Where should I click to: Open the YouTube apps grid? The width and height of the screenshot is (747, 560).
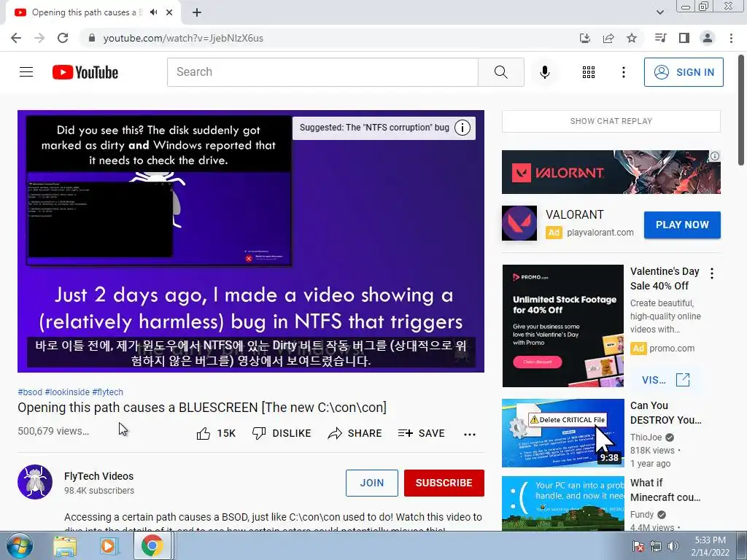589,72
